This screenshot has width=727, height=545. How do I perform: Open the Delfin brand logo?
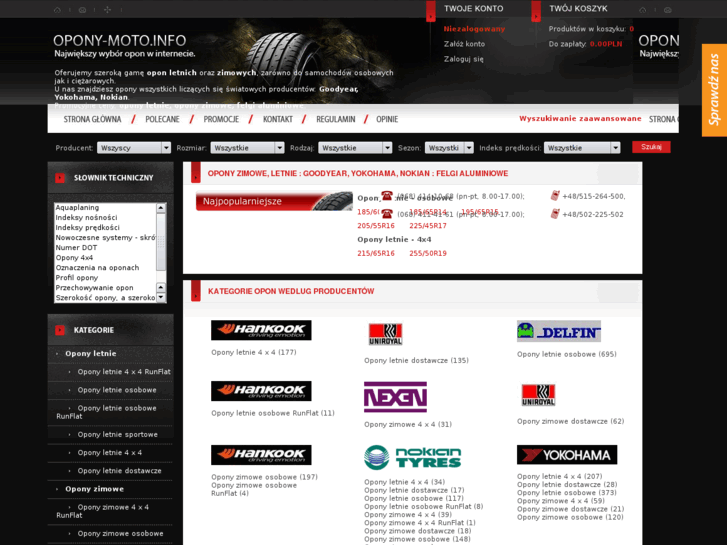558,332
